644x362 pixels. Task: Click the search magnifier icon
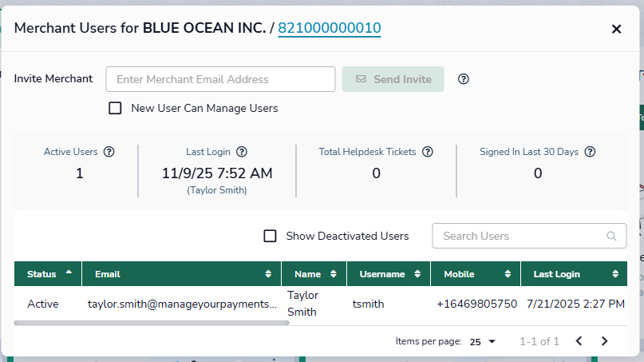[x=612, y=236]
